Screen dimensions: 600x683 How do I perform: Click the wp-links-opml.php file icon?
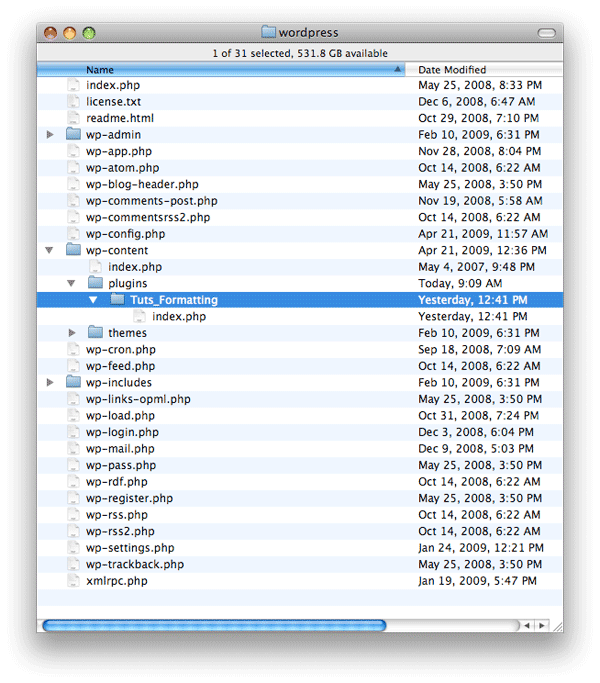(x=74, y=399)
